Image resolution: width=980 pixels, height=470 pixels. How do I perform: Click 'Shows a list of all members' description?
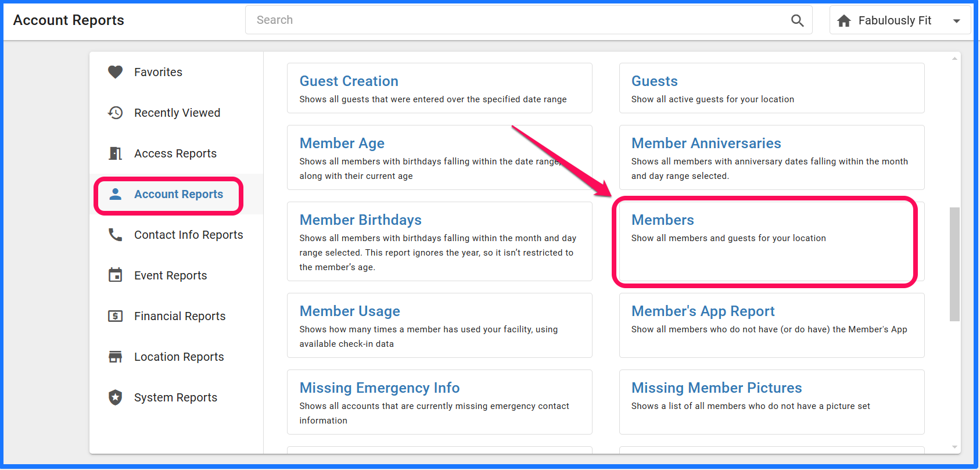click(x=751, y=406)
